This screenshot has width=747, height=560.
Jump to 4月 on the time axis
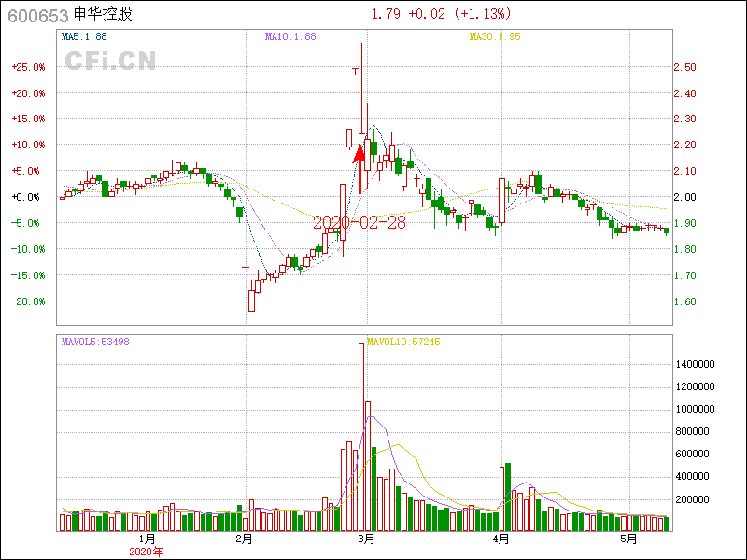click(501, 539)
